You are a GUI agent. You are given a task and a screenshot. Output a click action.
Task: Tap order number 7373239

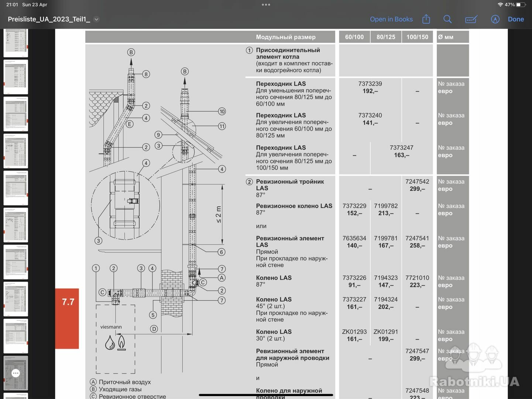tap(370, 84)
